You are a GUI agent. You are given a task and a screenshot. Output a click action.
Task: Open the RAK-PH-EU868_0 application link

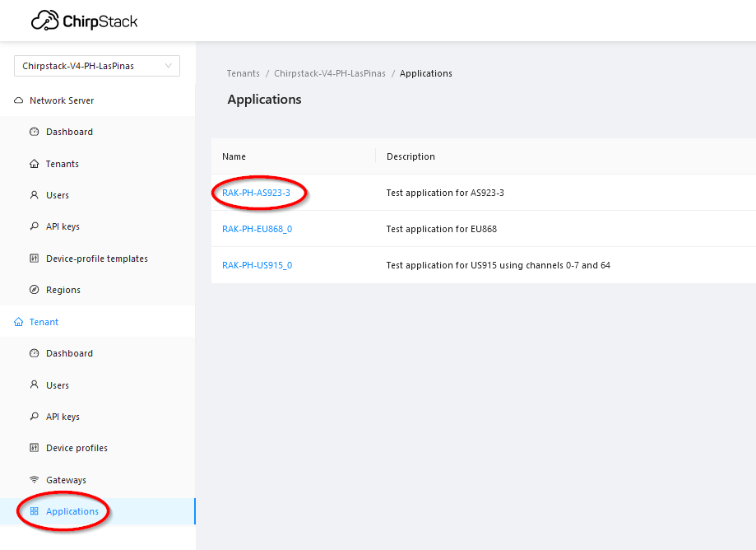coord(257,229)
